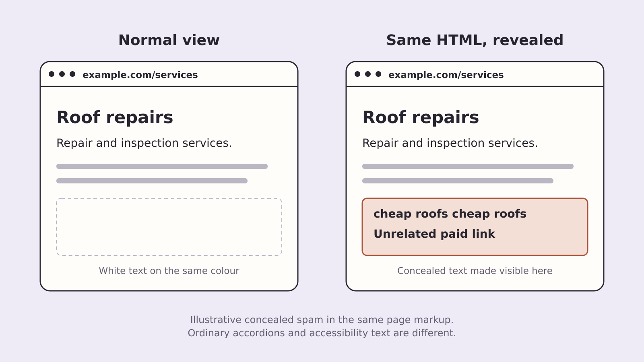Click the 'Concealed text made visible here' caption

coord(475,271)
